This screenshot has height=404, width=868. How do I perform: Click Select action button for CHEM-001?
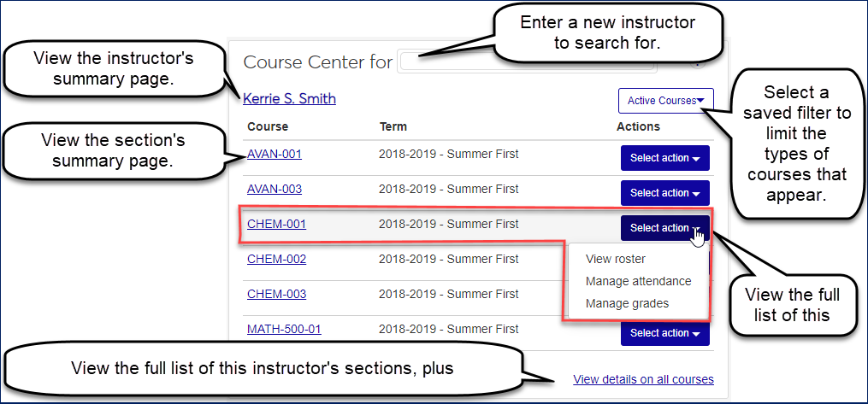[x=664, y=228]
